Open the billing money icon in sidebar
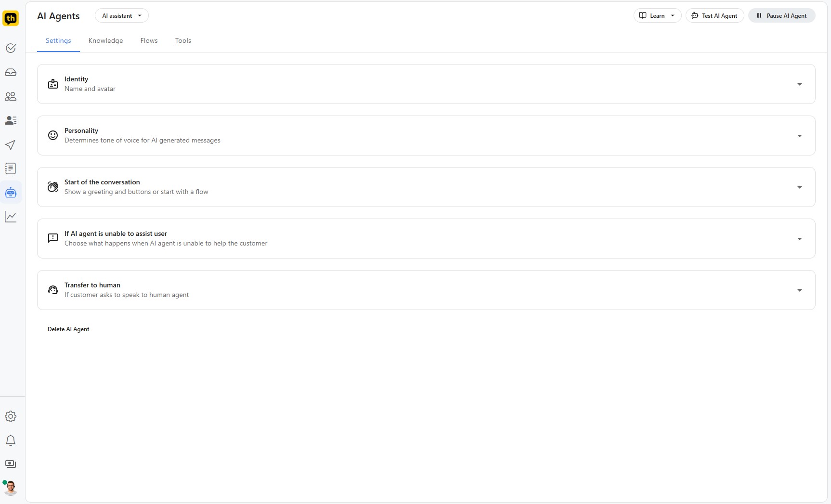This screenshot has width=831, height=504. point(11,464)
